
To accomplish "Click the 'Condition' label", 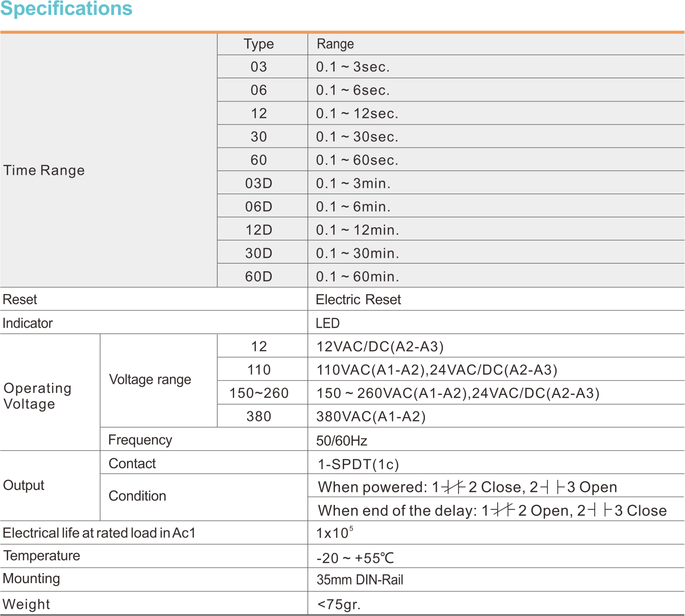I will pos(137,496).
